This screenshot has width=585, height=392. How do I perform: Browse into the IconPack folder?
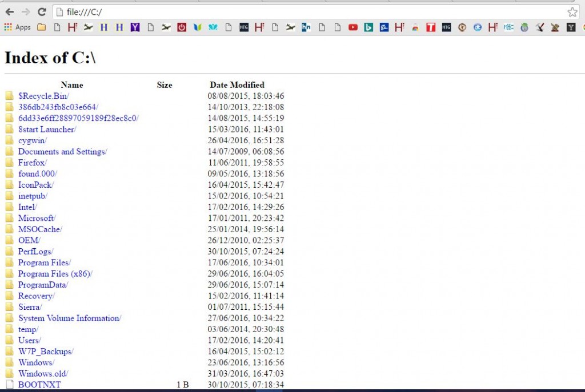coord(36,185)
